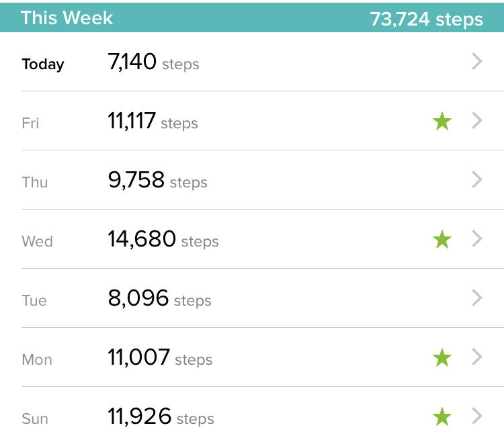
Task: Select the Fri 11,117 steps entry
Action: (x=252, y=121)
